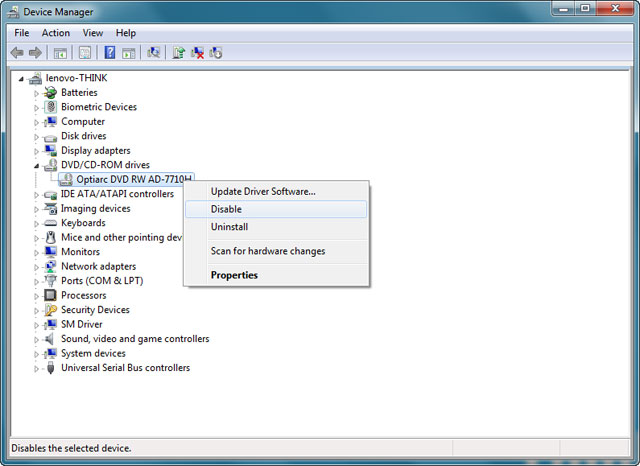Expand the Security Devices node
640x466 pixels.
[36, 311]
